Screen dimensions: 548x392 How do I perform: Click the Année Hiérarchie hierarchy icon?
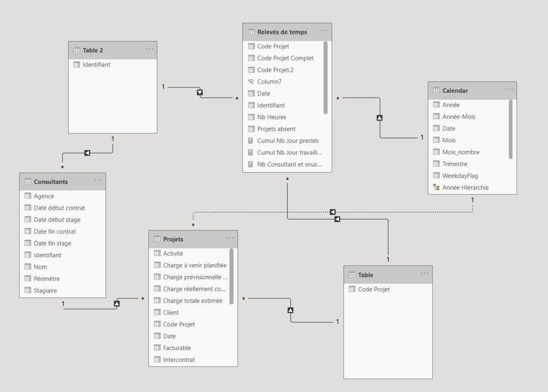point(436,187)
